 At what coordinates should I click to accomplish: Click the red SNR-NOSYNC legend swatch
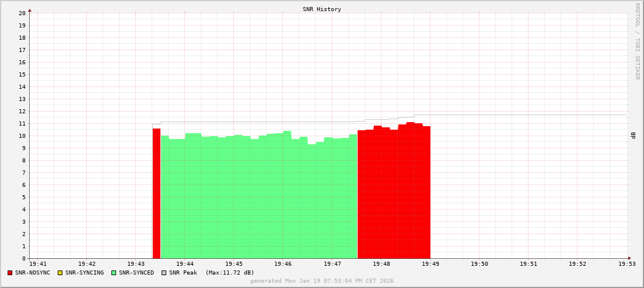point(10,273)
